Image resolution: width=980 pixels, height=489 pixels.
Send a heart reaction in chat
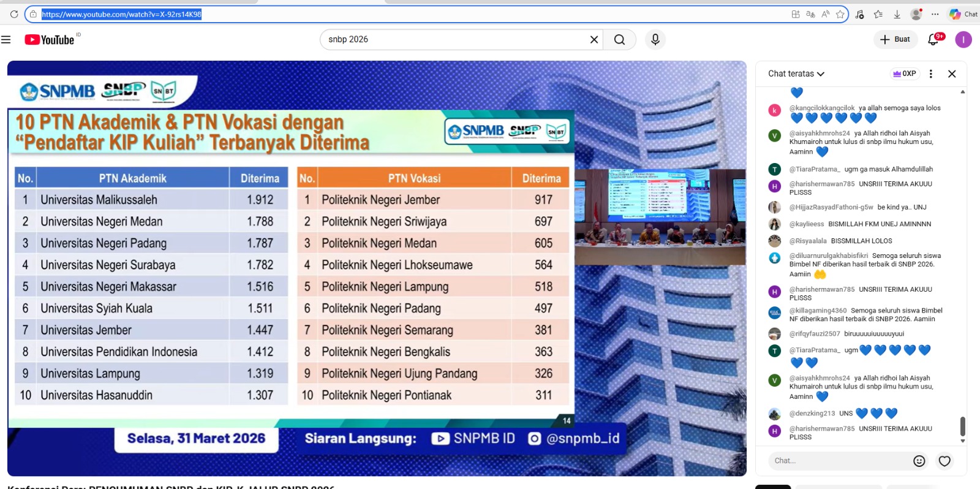click(x=944, y=461)
